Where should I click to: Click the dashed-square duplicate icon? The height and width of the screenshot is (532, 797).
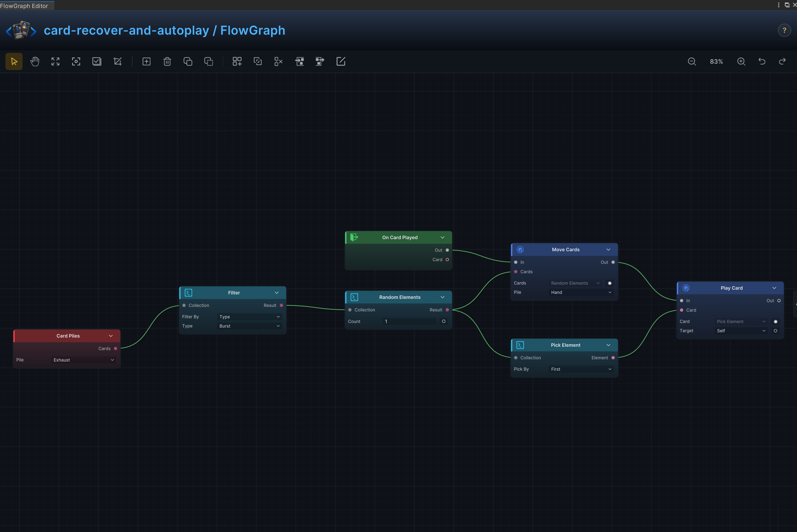coord(208,61)
